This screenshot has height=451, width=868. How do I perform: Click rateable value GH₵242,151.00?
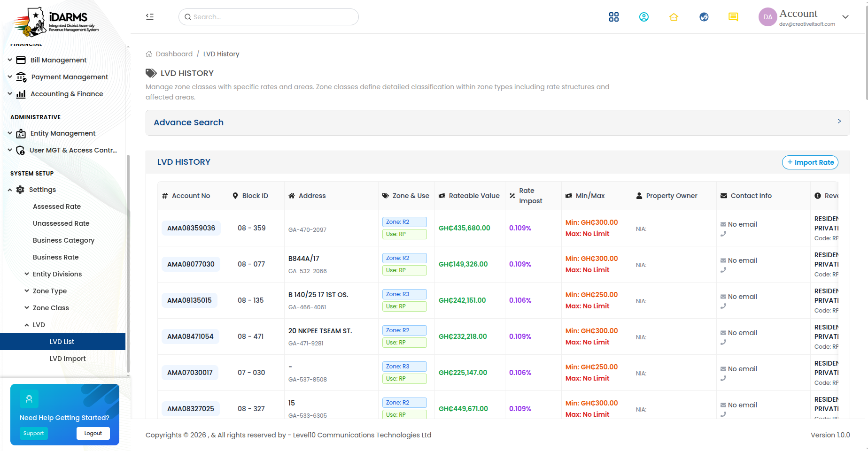(x=462, y=300)
